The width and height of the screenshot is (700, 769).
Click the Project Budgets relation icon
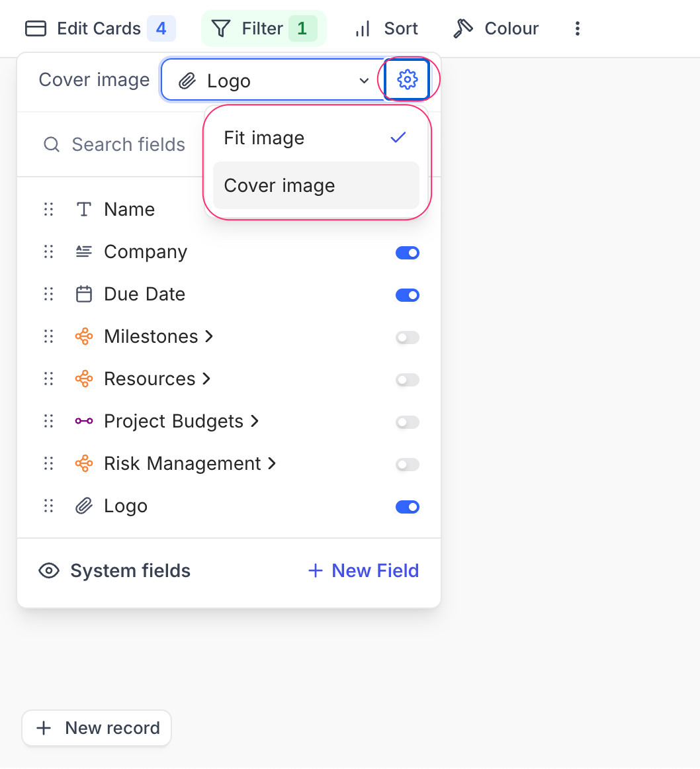click(83, 421)
